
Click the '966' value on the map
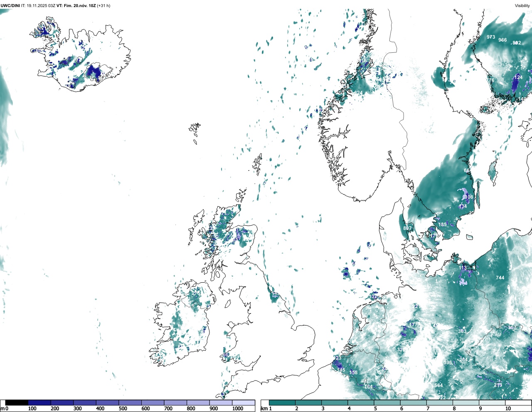(x=502, y=40)
